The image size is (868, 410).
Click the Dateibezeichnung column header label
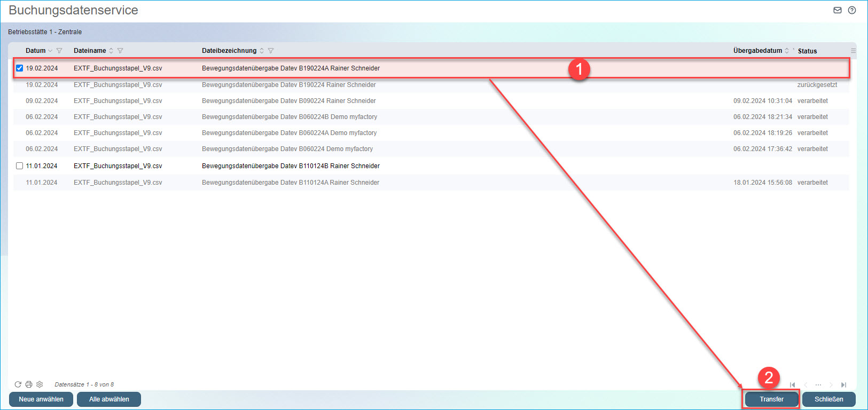(229, 51)
